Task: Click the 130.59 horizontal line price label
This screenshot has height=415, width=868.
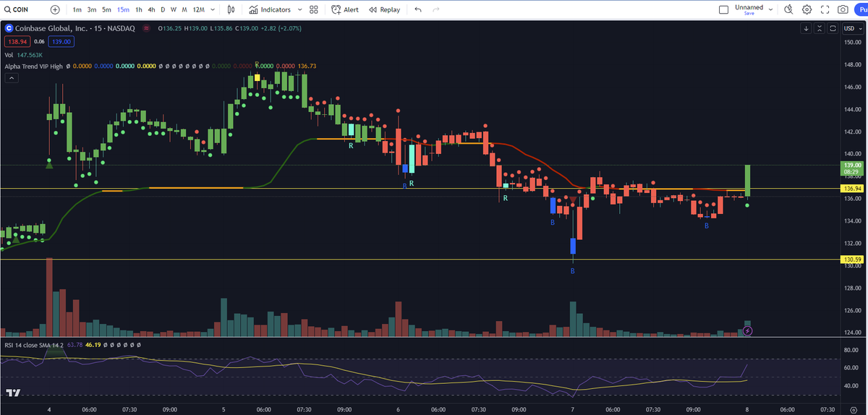Action: 851,259
